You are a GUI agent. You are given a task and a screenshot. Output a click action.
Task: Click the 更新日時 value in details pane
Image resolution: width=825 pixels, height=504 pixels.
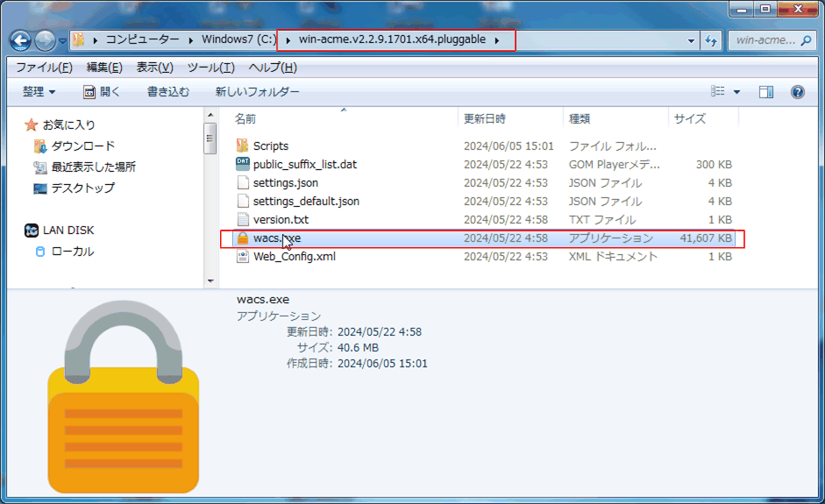(380, 332)
